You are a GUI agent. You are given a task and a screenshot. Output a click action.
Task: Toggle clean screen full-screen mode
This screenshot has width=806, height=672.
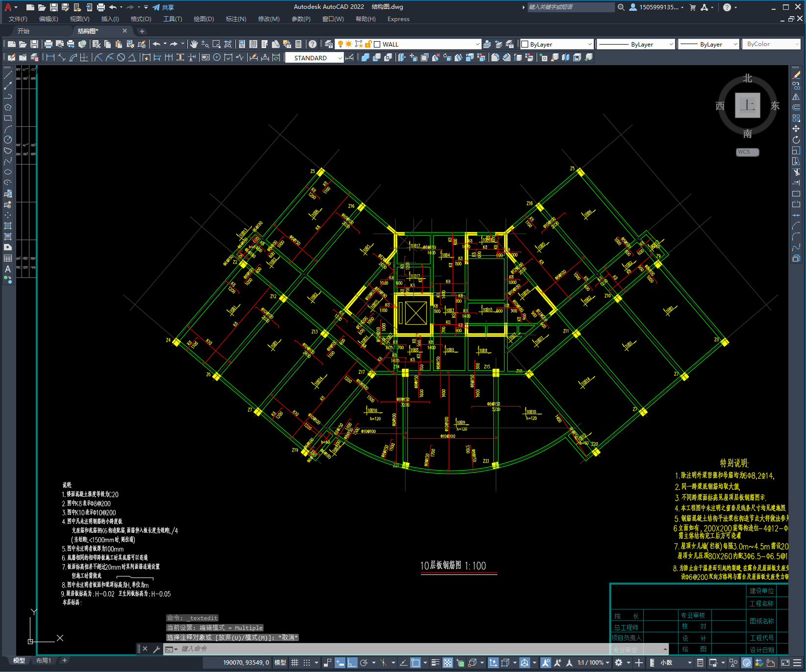[785, 663]
